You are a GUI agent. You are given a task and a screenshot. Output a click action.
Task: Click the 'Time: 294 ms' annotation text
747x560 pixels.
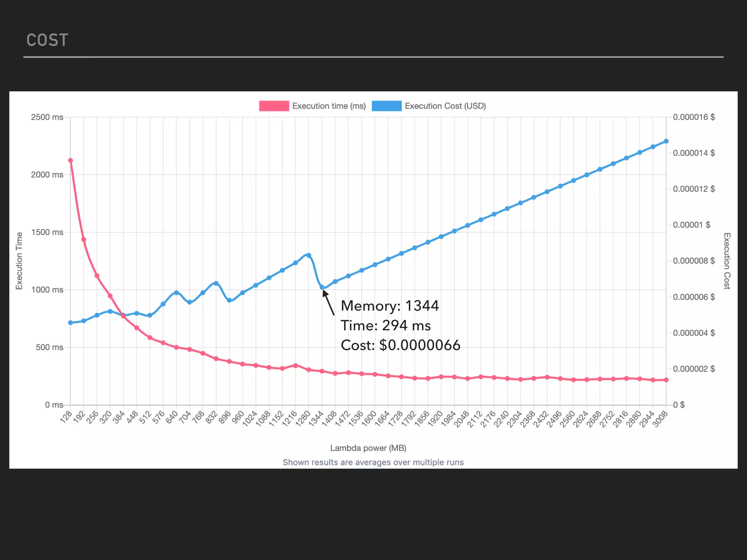(x=386, y=325)
